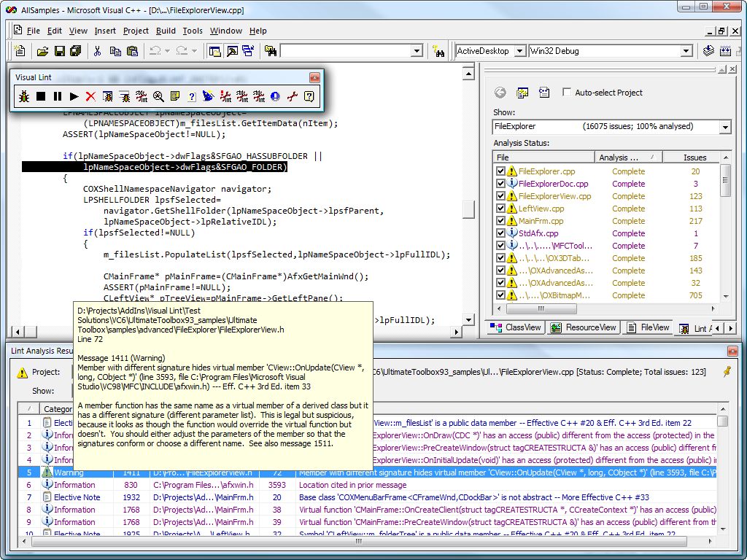This screenshot has width=747, height=560.
Task: Open the Win32 Debug configuration dropdown
Action: click(x=686, y=51)
